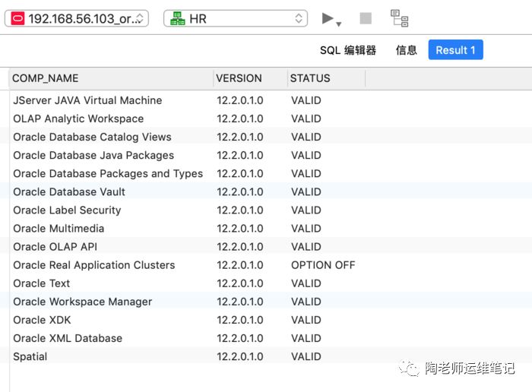Expand the small arrow beside Run

click(x=339, y=24)
